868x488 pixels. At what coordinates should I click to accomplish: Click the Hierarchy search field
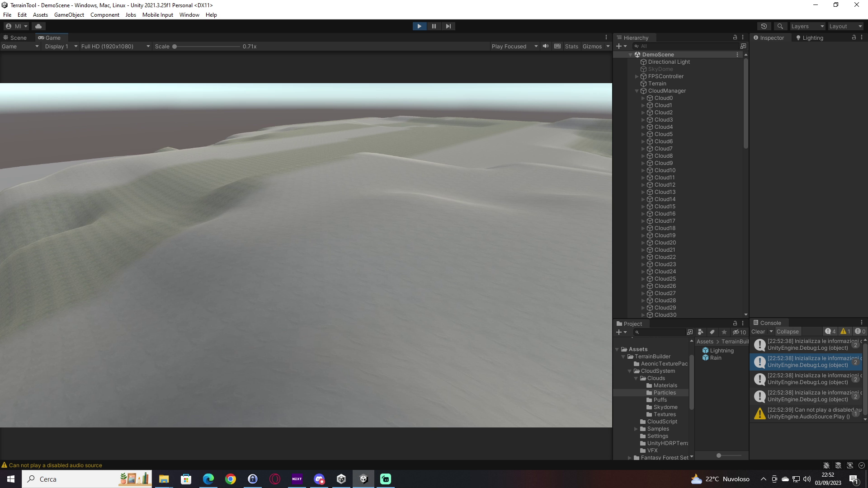pyautogui.click(x=686, y=46)
